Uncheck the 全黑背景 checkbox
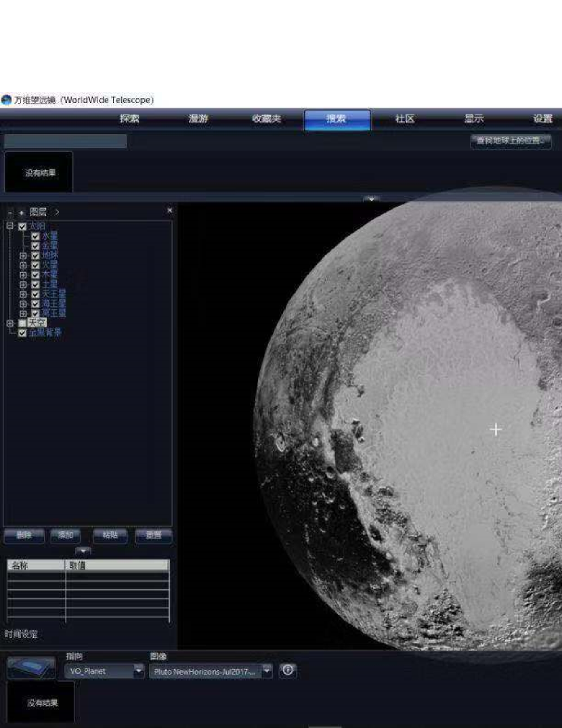The image size is (562, 728). pos(22,333)
